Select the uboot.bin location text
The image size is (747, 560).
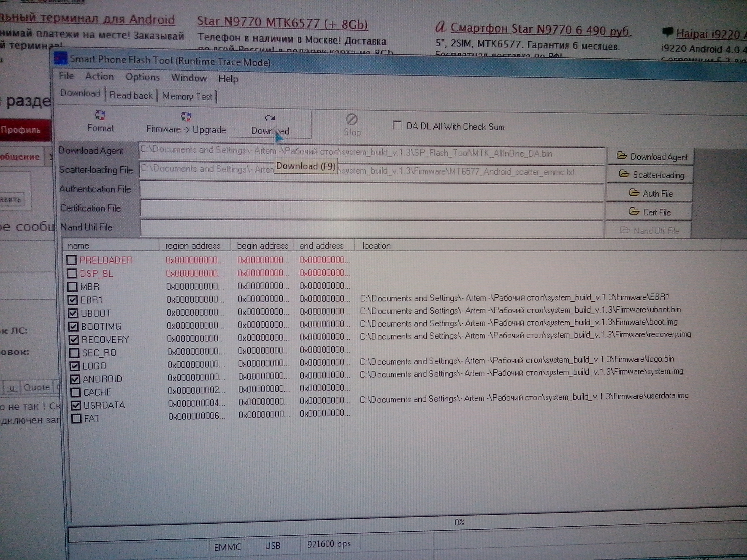point(520,310)
